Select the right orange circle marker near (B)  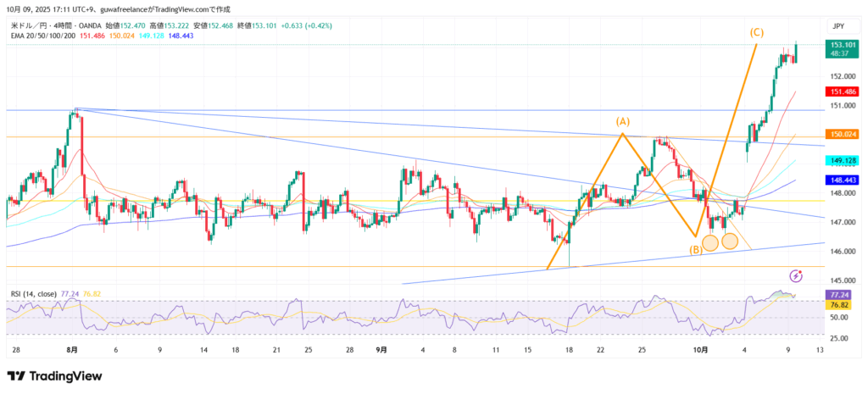point(729,241)
